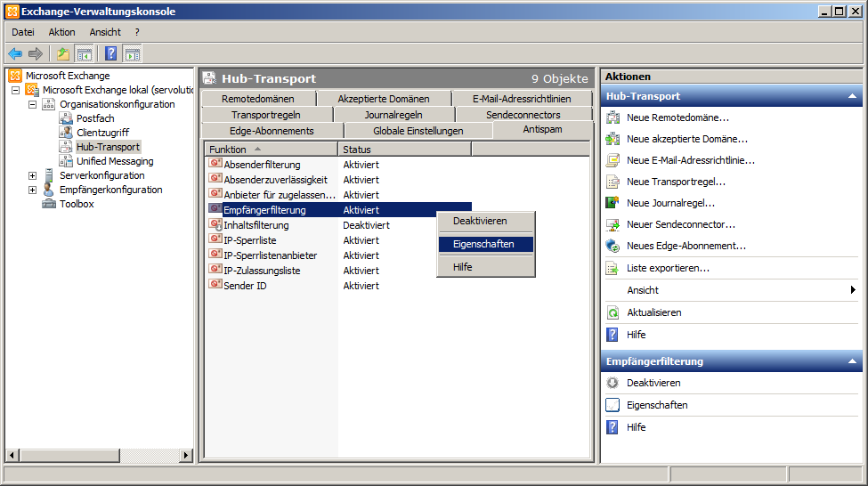Click the Neue Remotedomäne icon

612,117
